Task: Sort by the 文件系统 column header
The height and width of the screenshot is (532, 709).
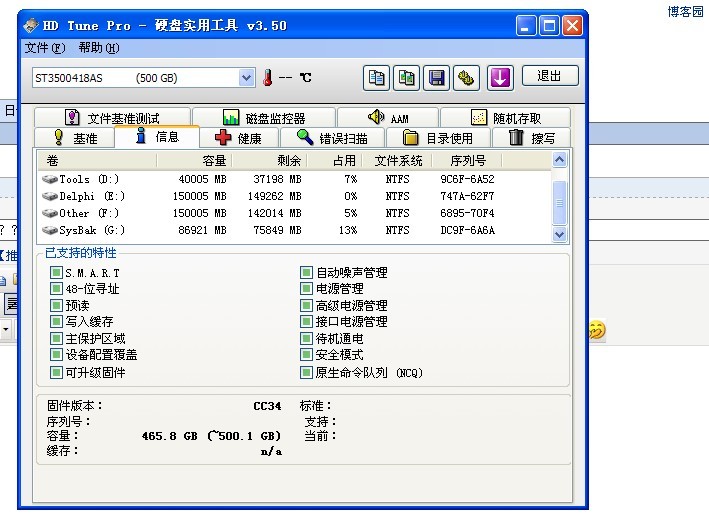Action: point(397,160)
